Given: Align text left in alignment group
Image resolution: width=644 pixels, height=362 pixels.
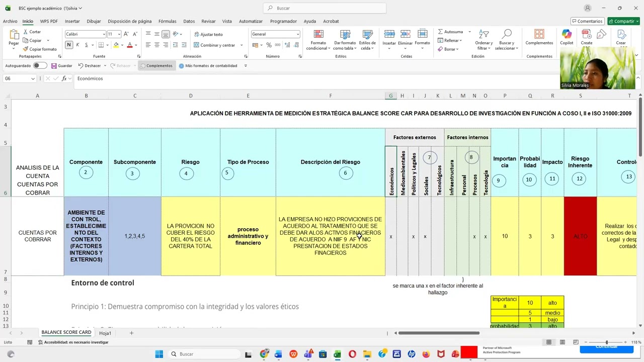Looking at the screenshot, I should [x=148, y=45].
